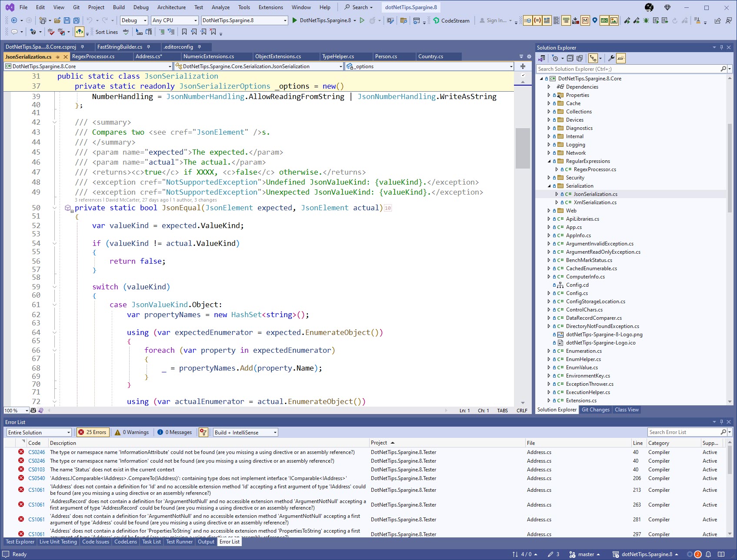Image resolution: width=737 pixels, height=560 pixels.
Task: Switch to the RegexProcessor.cs tab
Action: pyautogui.click(x=93, y=56)
